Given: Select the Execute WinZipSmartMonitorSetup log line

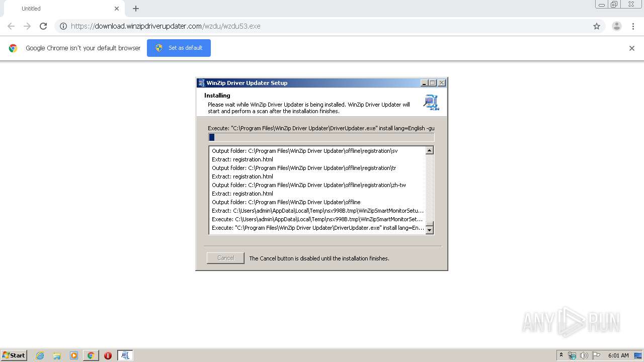Looking at the screenshot, I should [x=317, y=219].
